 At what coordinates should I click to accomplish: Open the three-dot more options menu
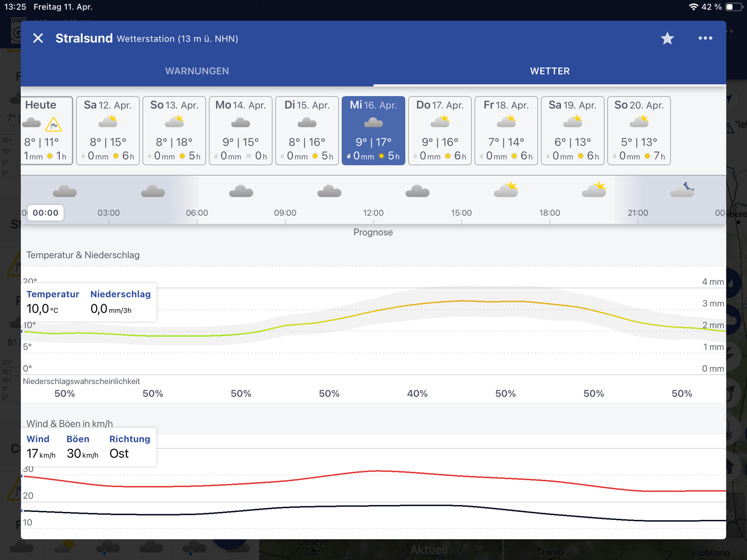click(705, 38)
